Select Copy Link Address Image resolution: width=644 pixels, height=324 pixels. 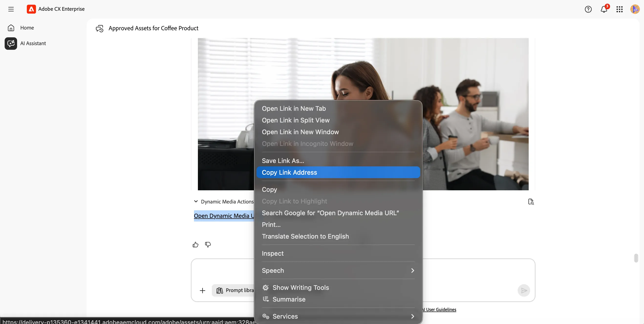pyautogui.click(x=338, y=172)
